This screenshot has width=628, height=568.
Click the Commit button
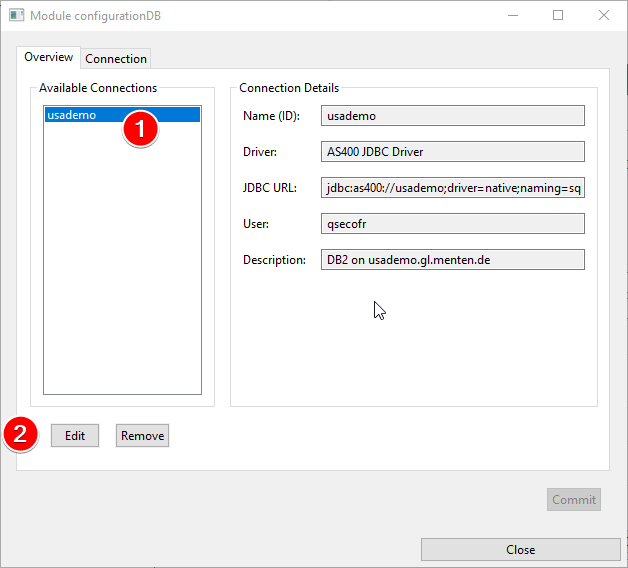point(574,500)
